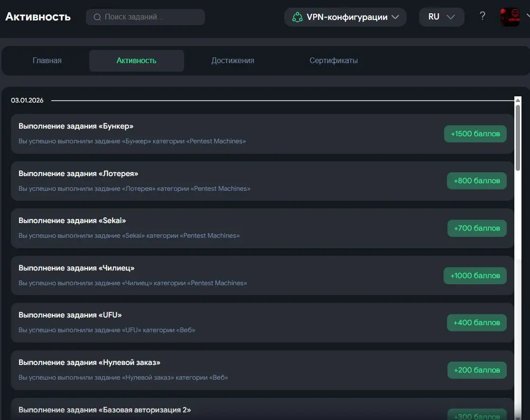Open entry Выполнение задания «UFU»
530x420 pixels.
262,323
